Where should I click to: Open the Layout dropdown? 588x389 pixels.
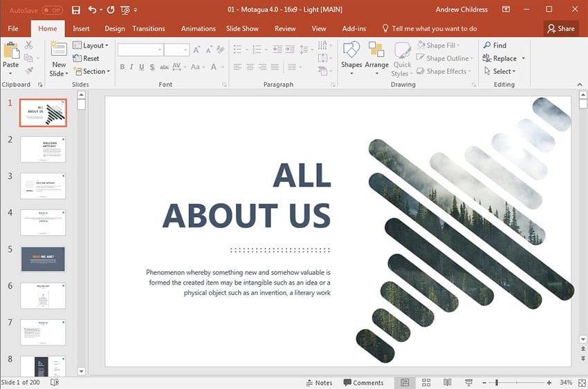(91, 46)
